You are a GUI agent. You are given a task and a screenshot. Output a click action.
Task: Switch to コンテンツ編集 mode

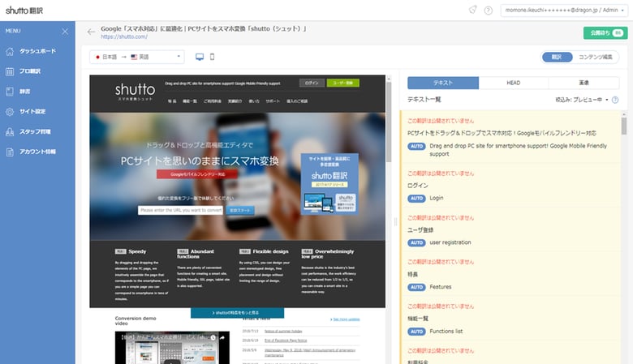pyautogui.click(x=595, y=58)
